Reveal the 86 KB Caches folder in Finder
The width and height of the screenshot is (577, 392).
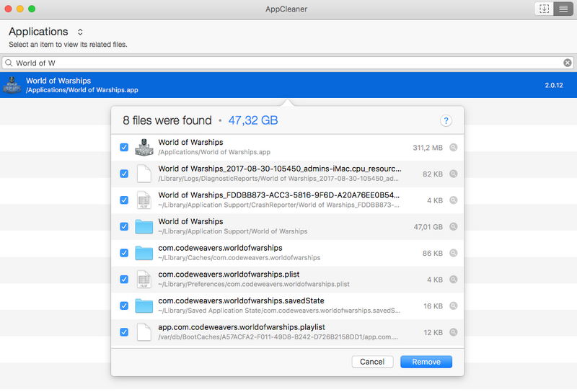454,253
